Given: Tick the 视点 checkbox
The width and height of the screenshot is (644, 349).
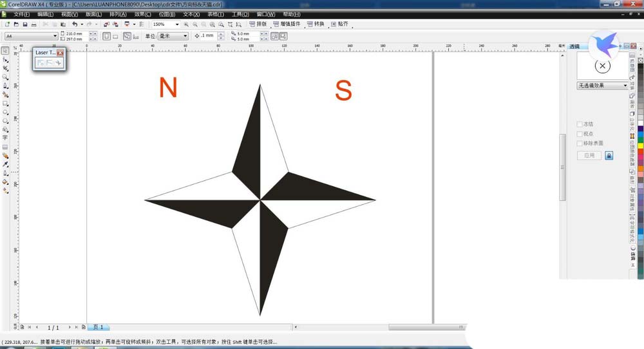Looking at the screenshot, I should point(580,134).
